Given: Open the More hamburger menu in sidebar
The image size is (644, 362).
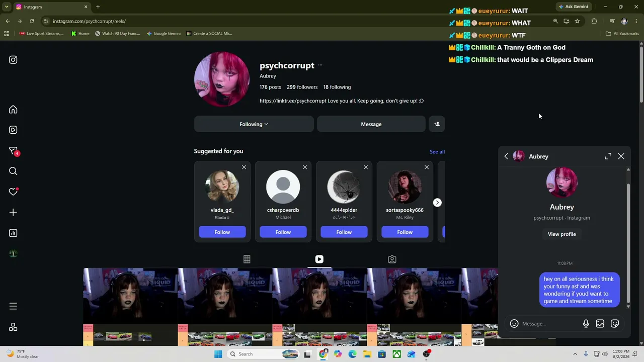Looking at the screenshot, I should pyautogui.click(x=13, y=306).
